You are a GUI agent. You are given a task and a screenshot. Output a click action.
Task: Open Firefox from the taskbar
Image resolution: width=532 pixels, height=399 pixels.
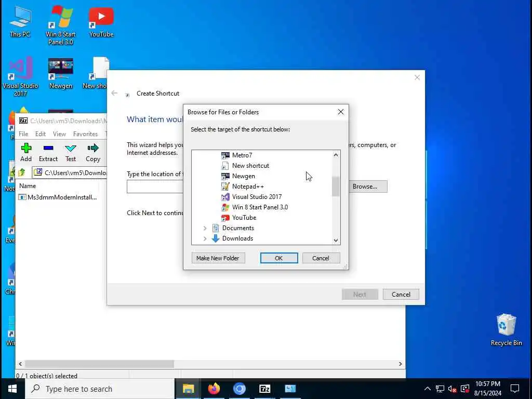pyautogui.click(x=214, y=389)
